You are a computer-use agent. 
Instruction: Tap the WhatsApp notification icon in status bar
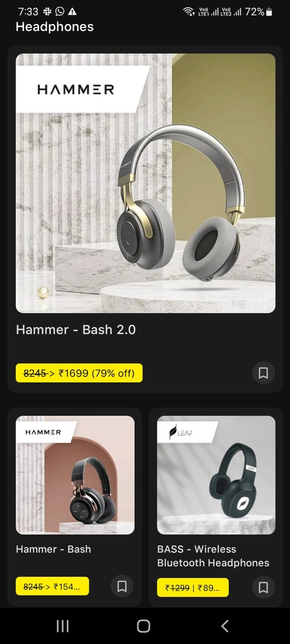tap(60, 11)
